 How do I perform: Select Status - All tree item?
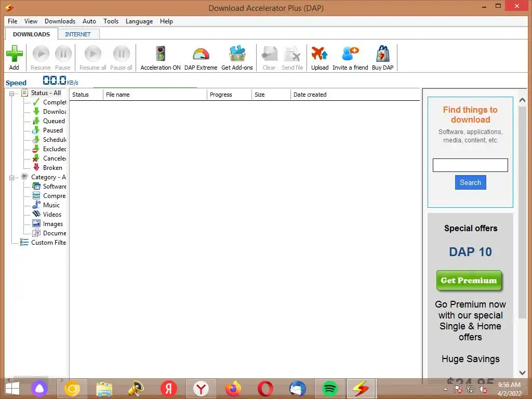(41, 93)
